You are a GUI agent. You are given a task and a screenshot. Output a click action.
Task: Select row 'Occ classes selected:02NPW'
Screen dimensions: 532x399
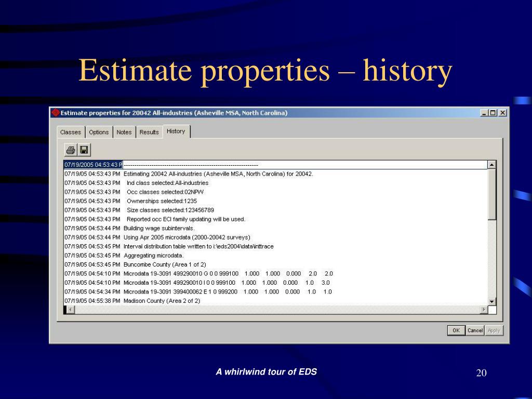[x=275, y=192]
